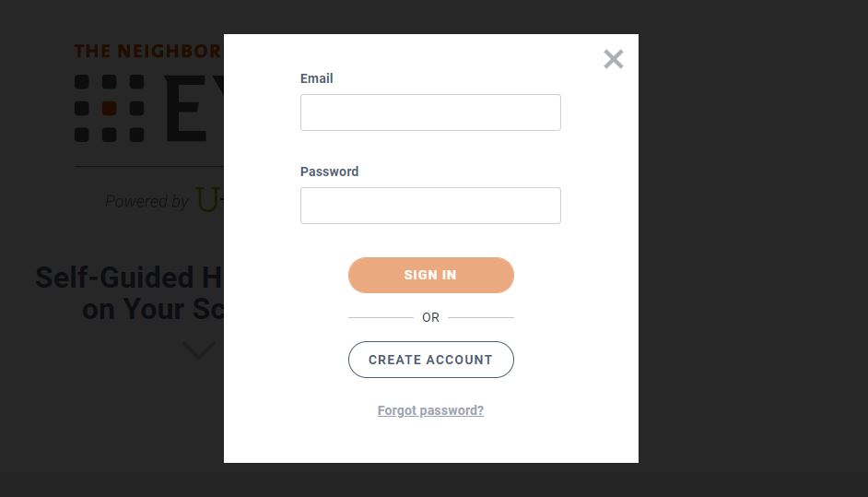Focus the Email input field

[x=430, y=112]
